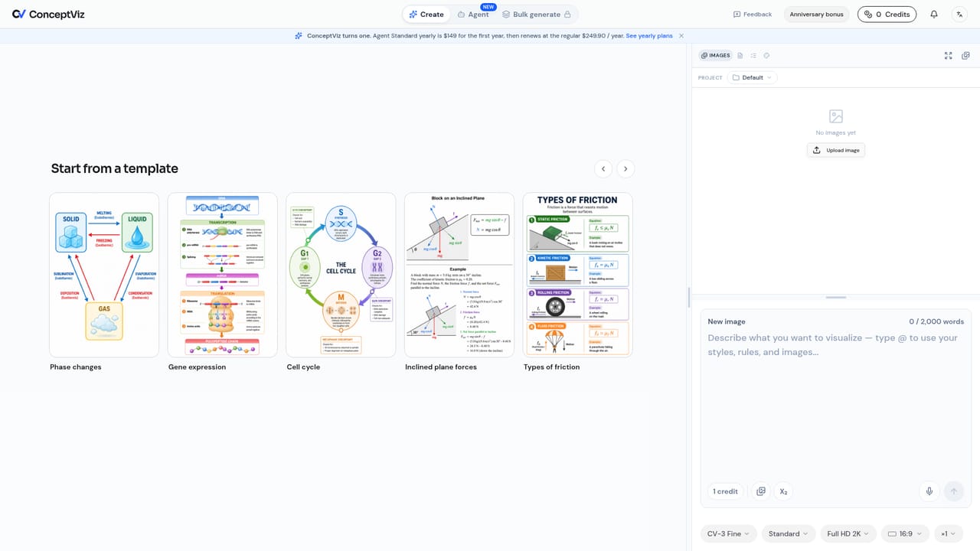Open the Inclined plane forces template
Screen dimensions: 980x551
[459, 275]
